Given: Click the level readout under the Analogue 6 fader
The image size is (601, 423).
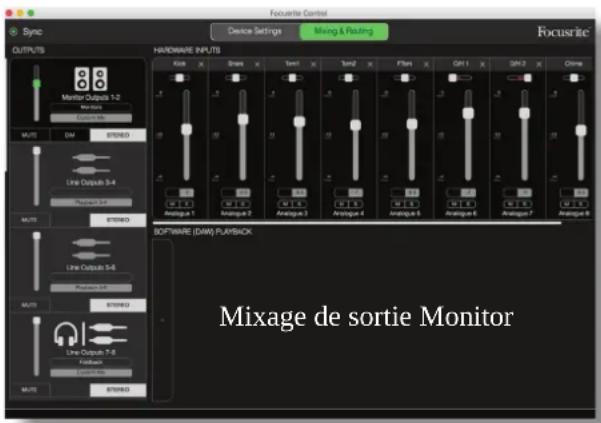Looking at the screenshot, I should point(468,193).
